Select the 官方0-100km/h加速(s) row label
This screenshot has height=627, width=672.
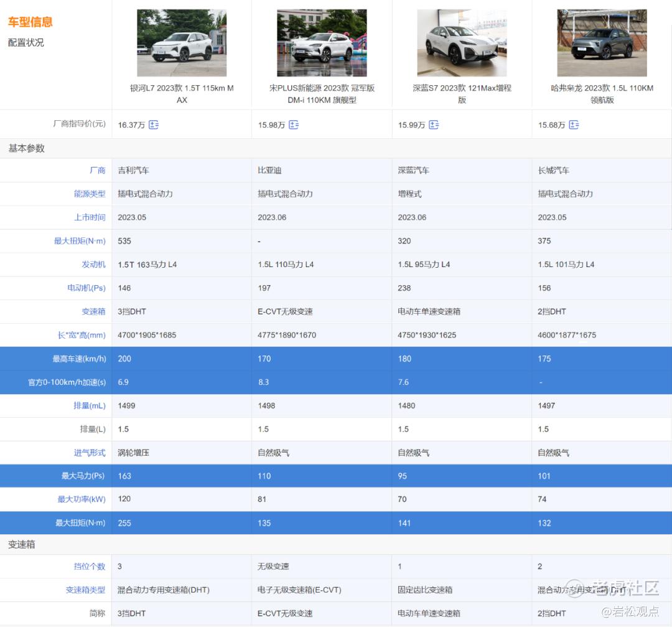67,382
